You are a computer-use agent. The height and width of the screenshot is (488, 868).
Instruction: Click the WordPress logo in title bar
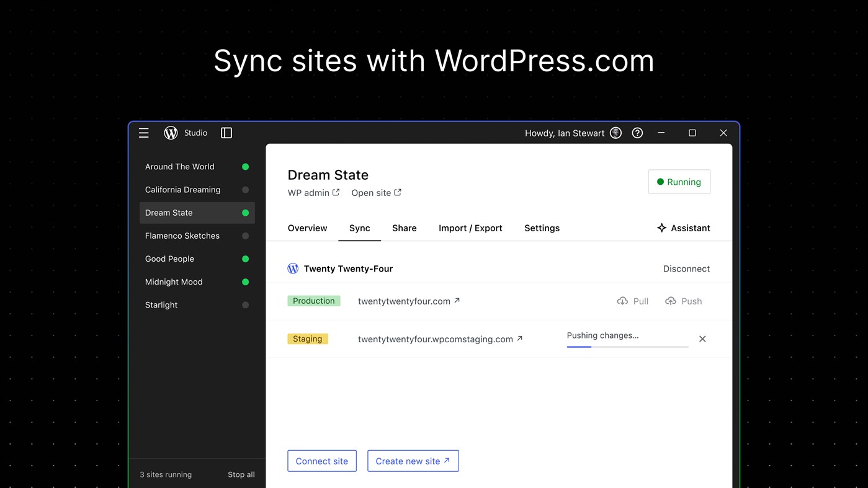171,133
